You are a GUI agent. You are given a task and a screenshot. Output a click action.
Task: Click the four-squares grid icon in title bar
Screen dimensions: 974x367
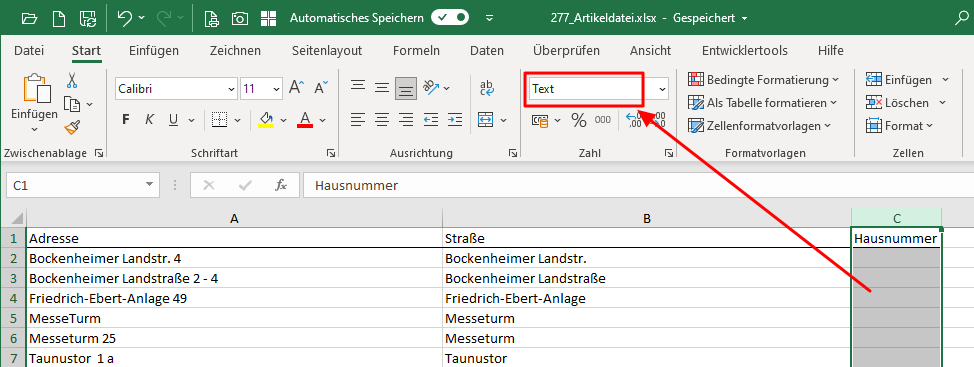pos(268,19)
